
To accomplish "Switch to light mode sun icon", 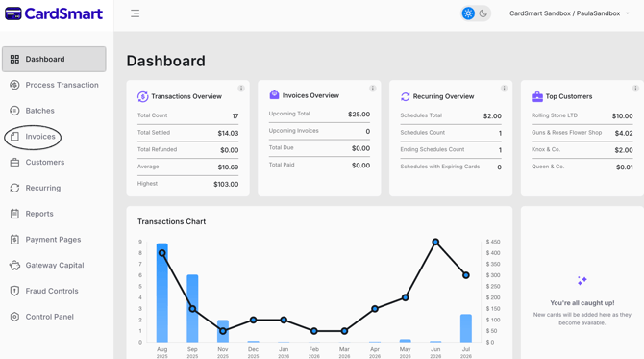I will [468, 13].
